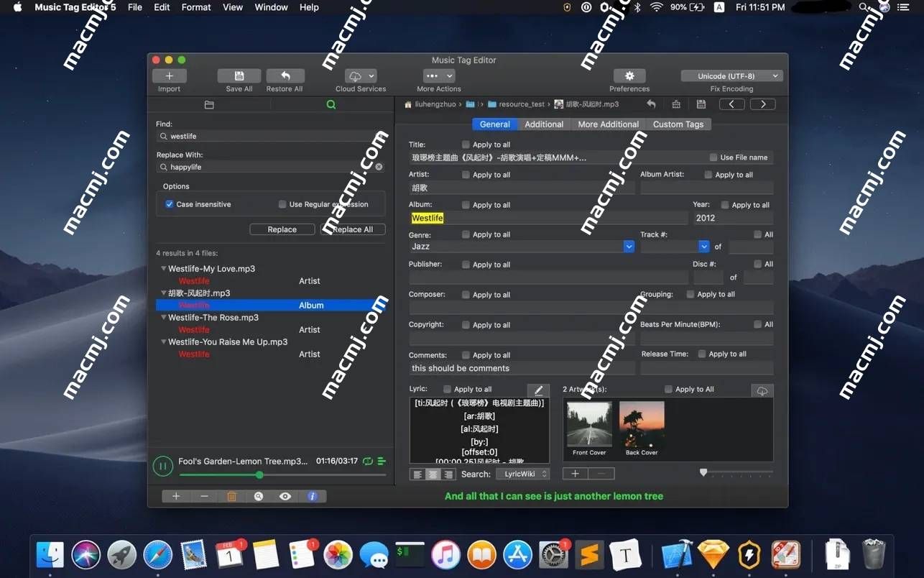
Task: Select the green search icon in sidebar
Action: pos(331,105)
